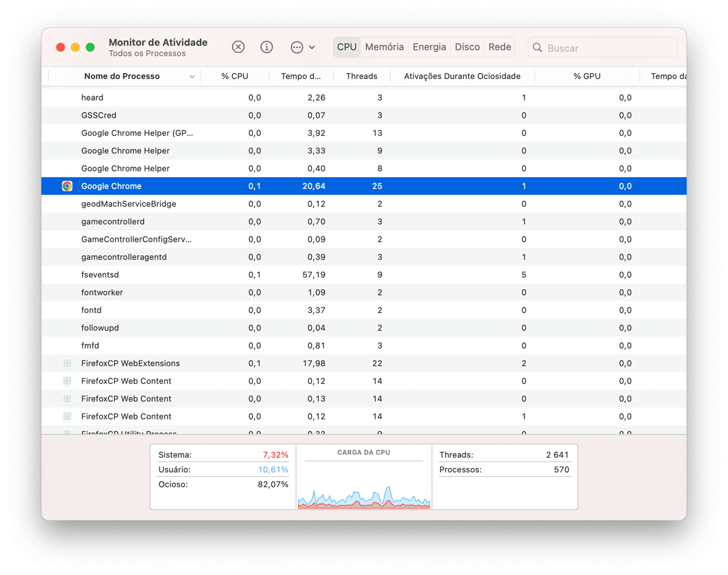Screen dimensions: 728x575
Task: Click the 13 threads value for Chrome Helper GPU
Action: 377,133
